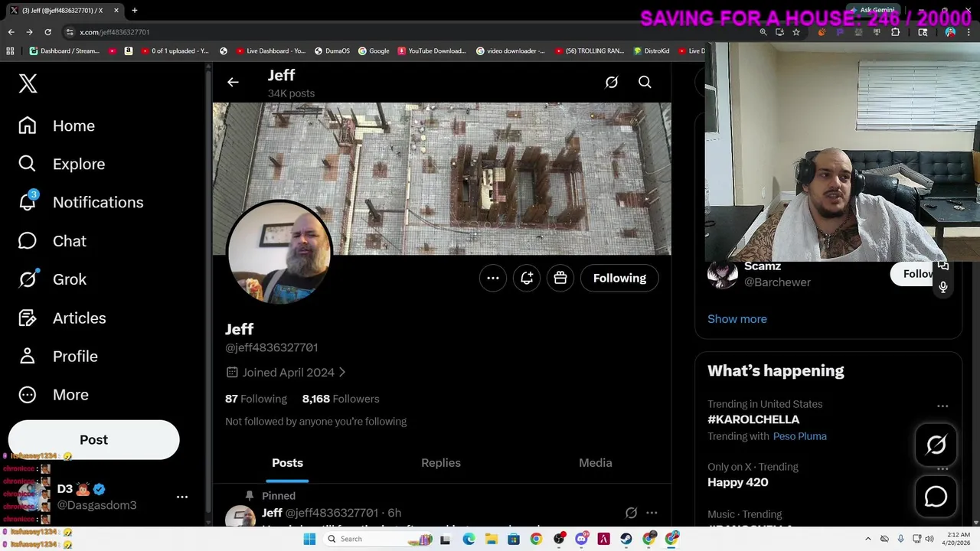Click the X logo in the sidebar
Viewport: 980px width, 551px height.
point(28,83)
